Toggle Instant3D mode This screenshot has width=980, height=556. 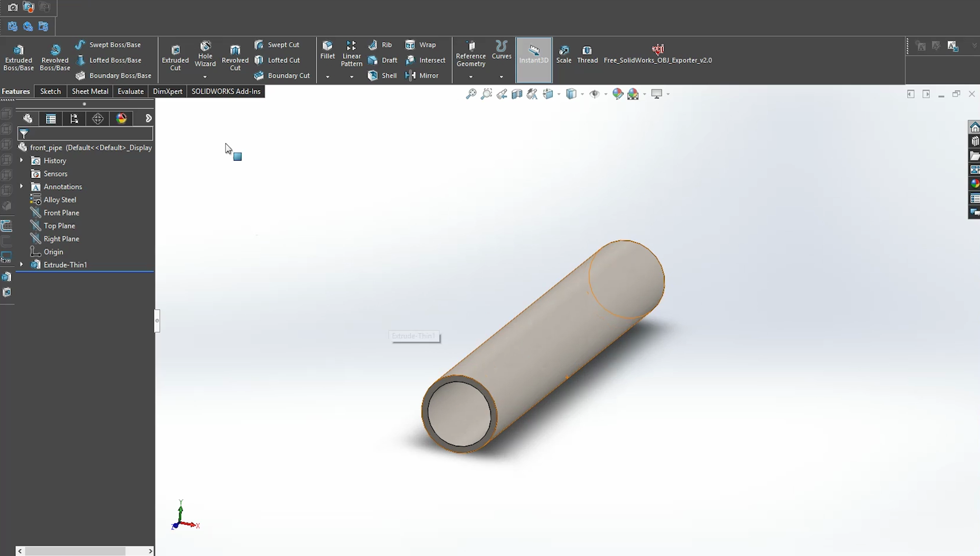point(534,60)
